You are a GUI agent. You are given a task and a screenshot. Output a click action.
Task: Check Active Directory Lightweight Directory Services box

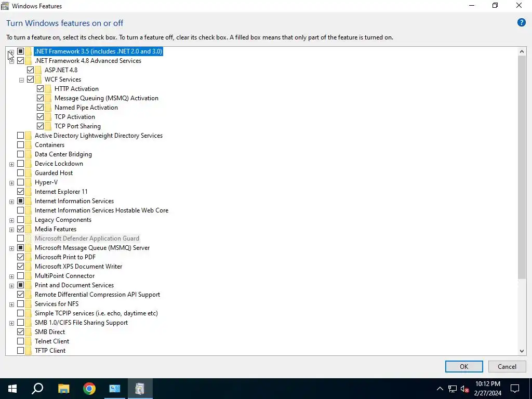(x=20, y=136)
